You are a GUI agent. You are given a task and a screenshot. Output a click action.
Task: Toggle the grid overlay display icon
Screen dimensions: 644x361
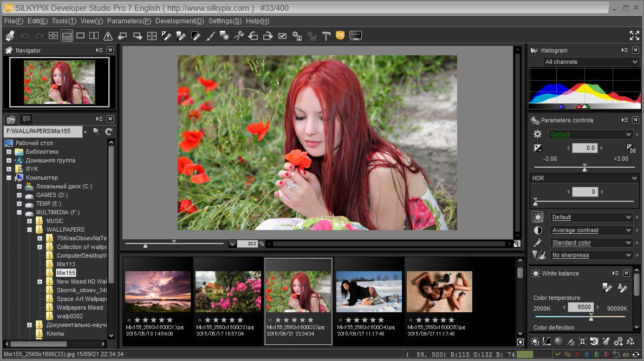coord(152,36)
